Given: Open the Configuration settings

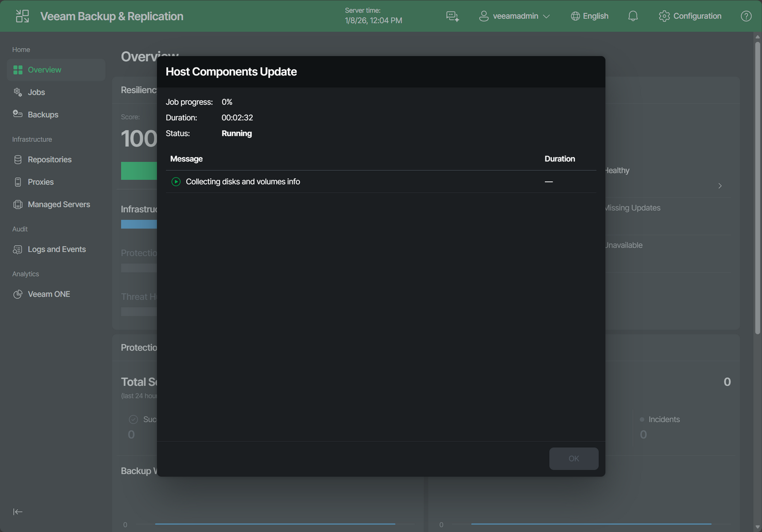Looking at the screenshot, I should 690,16.
